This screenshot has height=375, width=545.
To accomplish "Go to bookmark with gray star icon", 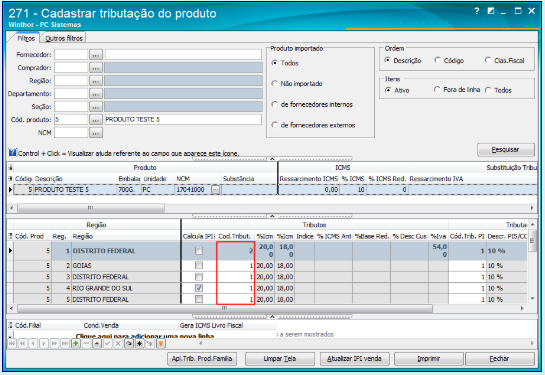I will pyautogui.click(x=150, y=344).
